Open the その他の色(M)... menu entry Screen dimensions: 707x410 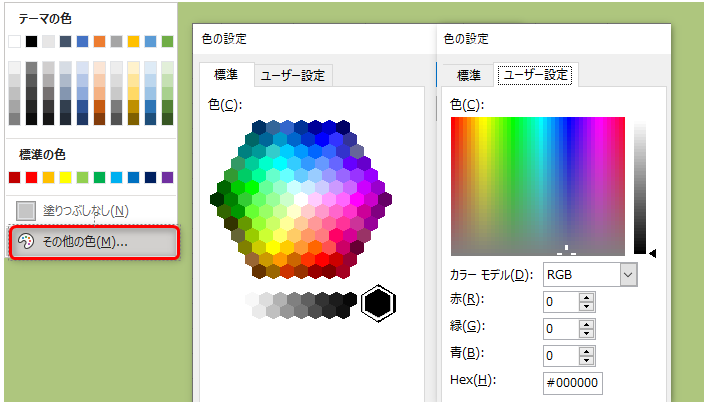coord(94,242)
